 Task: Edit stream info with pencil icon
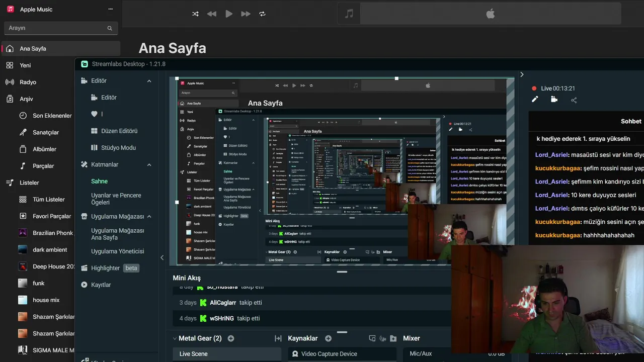pos(535,100)
